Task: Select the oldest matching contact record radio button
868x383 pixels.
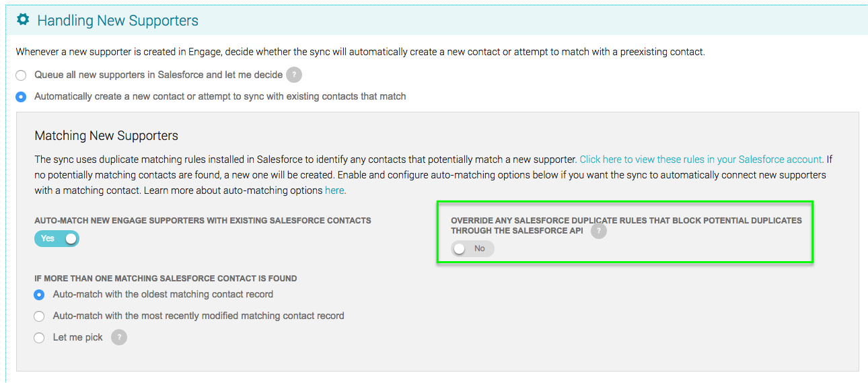Action: 39,295
